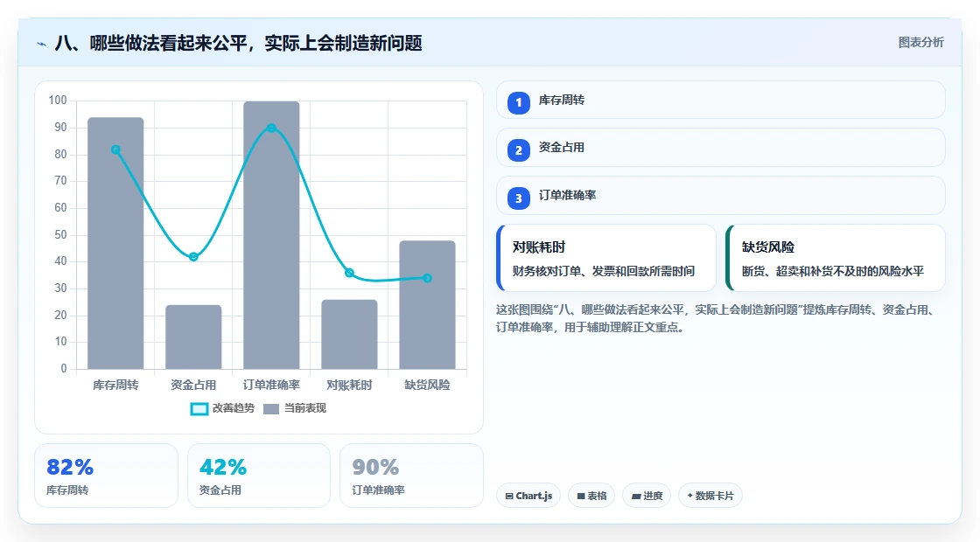This screenshot has width=980, height=542.
Task: Click the y-axis value 100
Action: (58, 101)
